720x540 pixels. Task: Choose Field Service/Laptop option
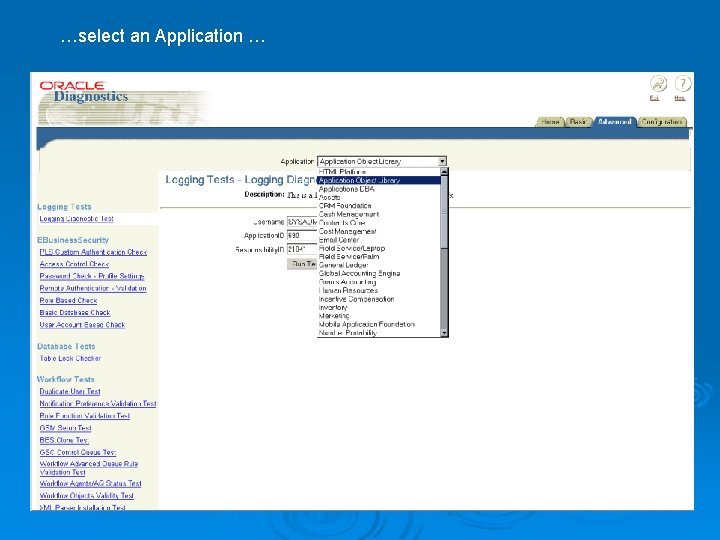click(x=379, y=248)
